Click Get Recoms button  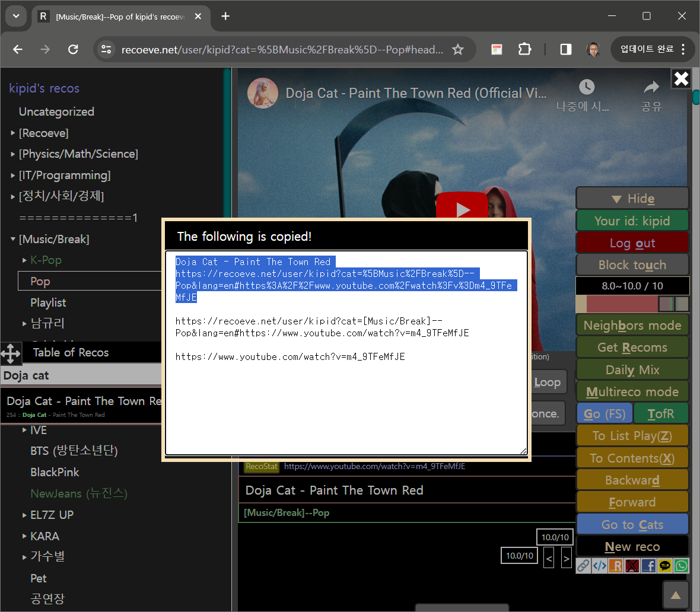coord(632,348)
